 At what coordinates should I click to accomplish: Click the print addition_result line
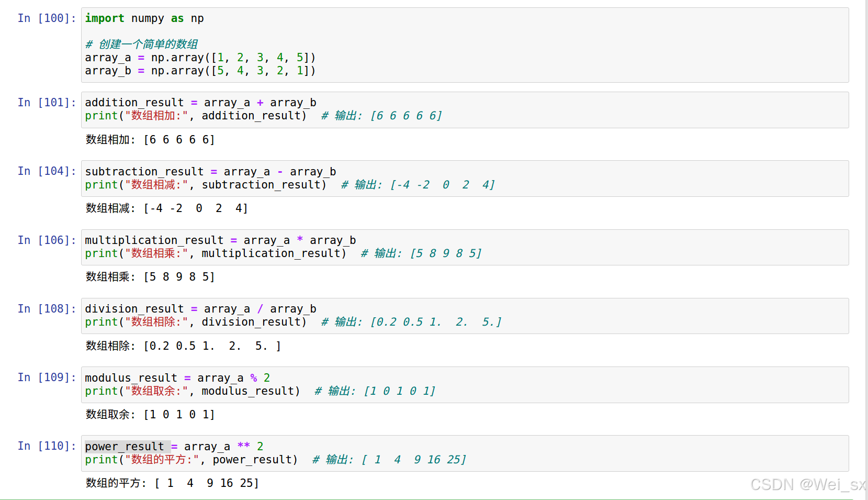click(x=264, y=116)
